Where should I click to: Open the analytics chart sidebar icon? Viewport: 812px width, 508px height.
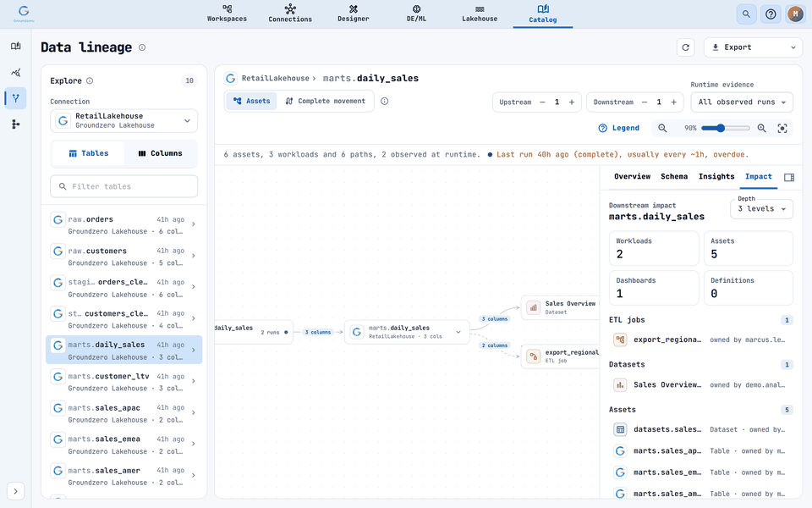pos(15,72)
